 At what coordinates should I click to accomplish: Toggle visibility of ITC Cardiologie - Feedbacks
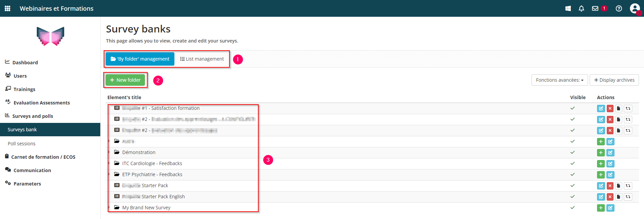(x=573, y=163)
